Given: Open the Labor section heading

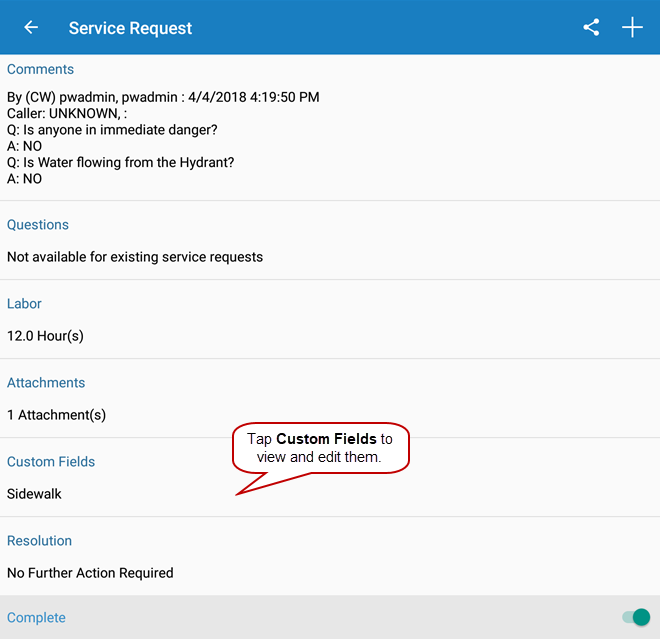Looking at the screenshot, I should click(x=24, y=304).
